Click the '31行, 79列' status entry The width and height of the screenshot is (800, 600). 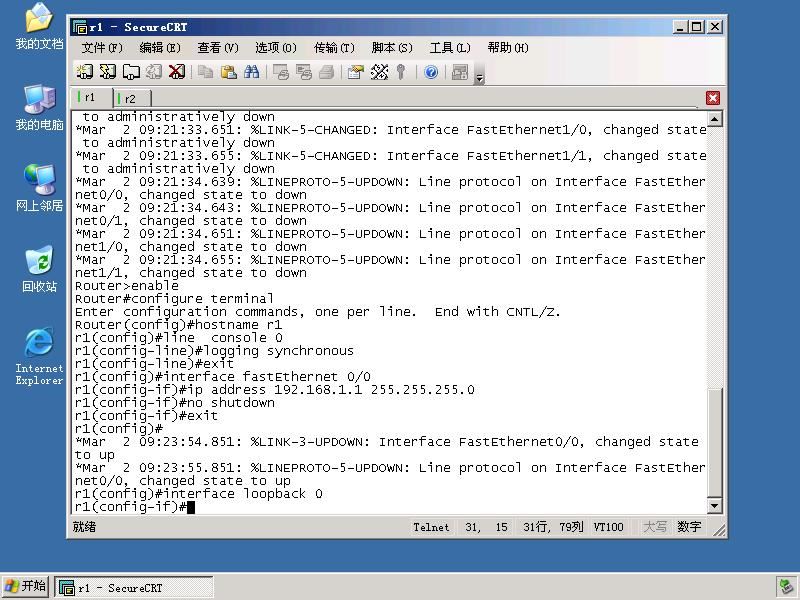tap(553, 527)
